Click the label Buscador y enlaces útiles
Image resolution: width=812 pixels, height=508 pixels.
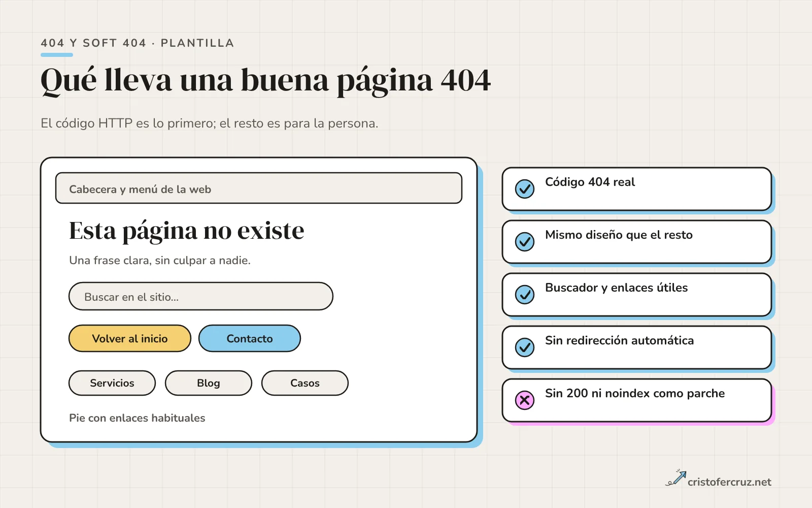click(x=617, y=288)
